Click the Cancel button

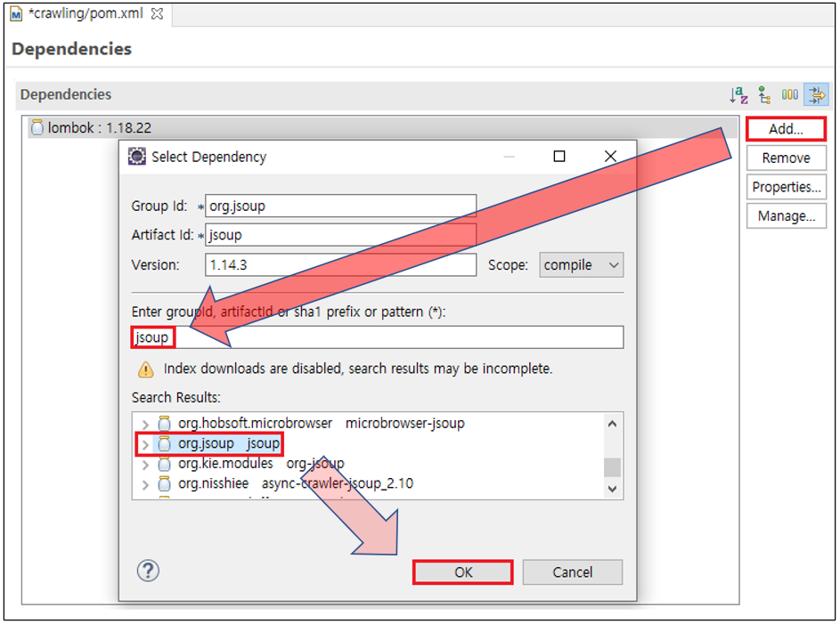point(573,572)
